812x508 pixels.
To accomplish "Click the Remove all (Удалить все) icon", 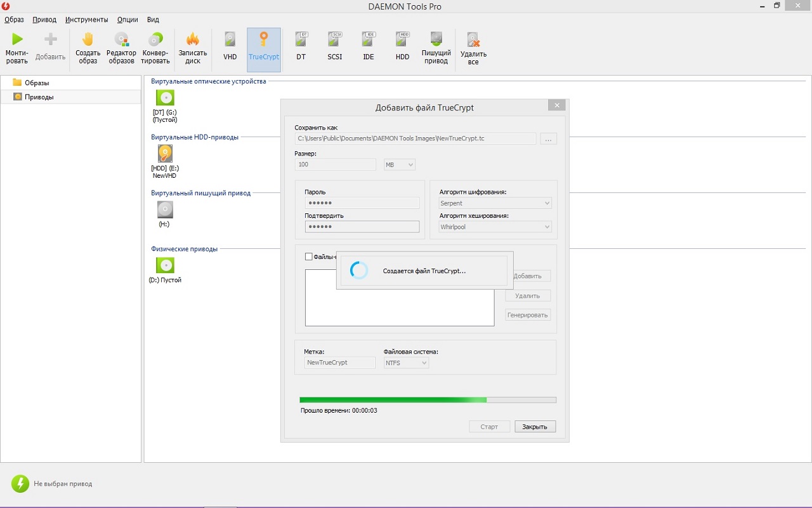I will coord(473,41).
